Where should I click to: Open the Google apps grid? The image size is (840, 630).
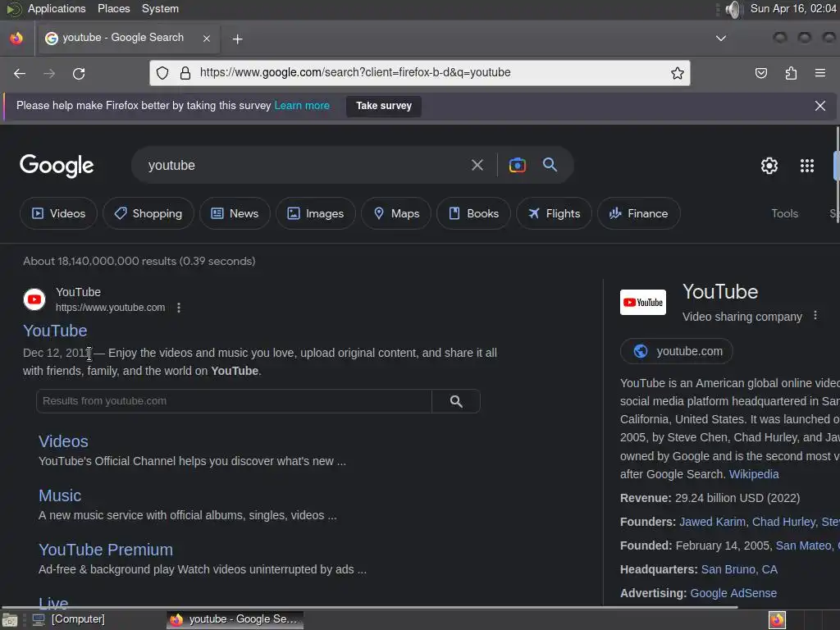pos(807,166)
